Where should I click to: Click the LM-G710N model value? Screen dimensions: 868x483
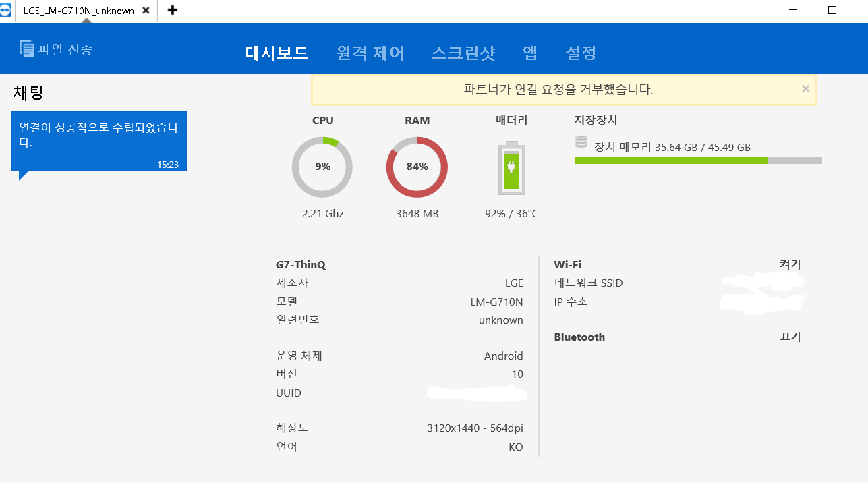click(497, 302)
